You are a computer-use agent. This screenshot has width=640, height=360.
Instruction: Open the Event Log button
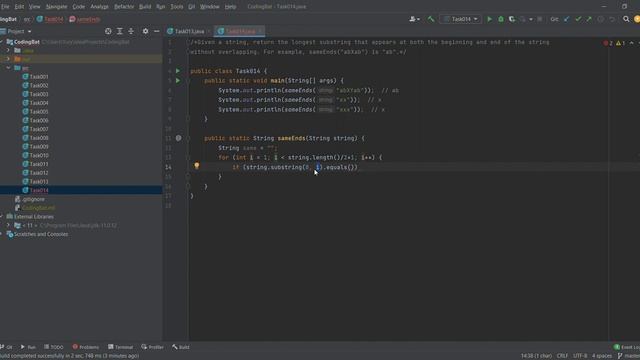(x=627, y=347)
